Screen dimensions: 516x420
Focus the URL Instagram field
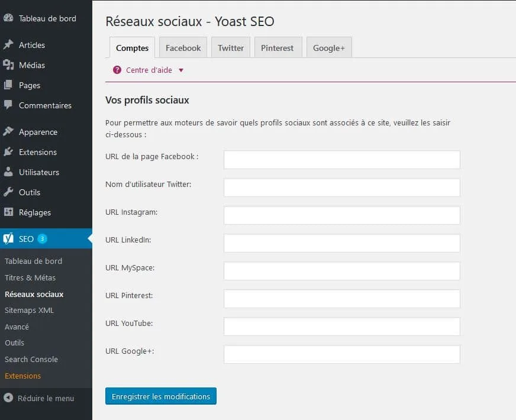point(342,215)
